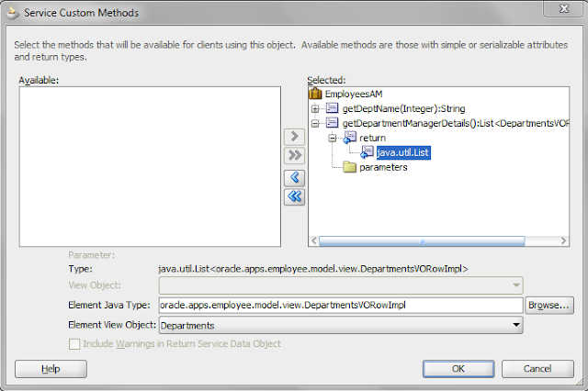Click the getDeptName method icon
Image resolution: width=588 pixels, height=391 pixels.
(x=332, y=108)
